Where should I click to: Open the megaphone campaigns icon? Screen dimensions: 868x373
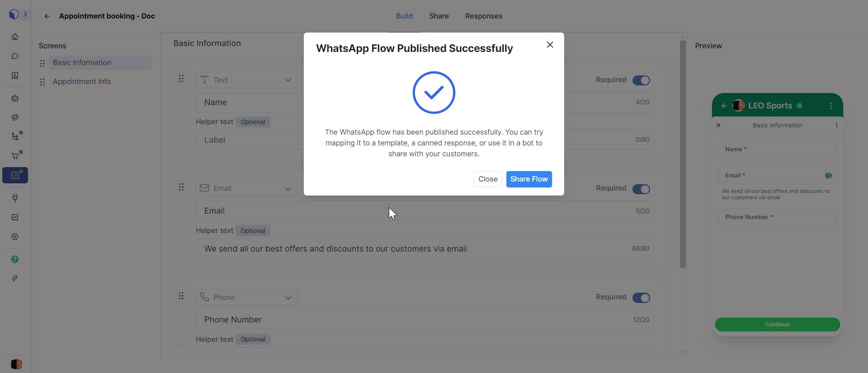(15, 117)
